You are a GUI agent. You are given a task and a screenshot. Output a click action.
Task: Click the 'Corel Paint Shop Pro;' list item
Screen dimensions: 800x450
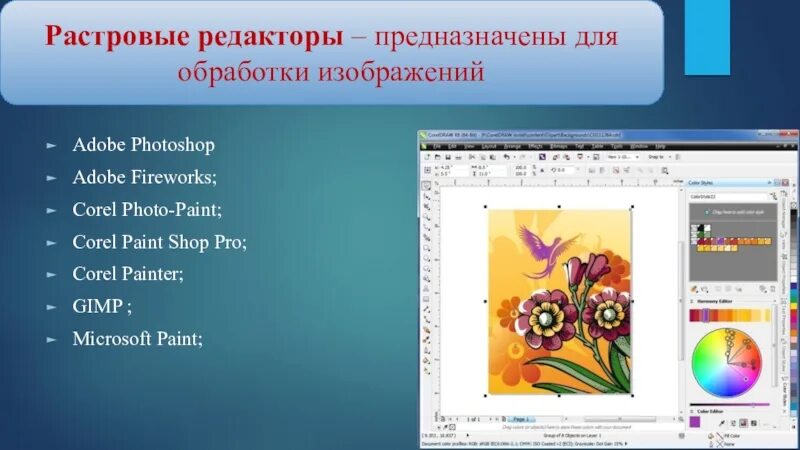[x=159, y=242]
